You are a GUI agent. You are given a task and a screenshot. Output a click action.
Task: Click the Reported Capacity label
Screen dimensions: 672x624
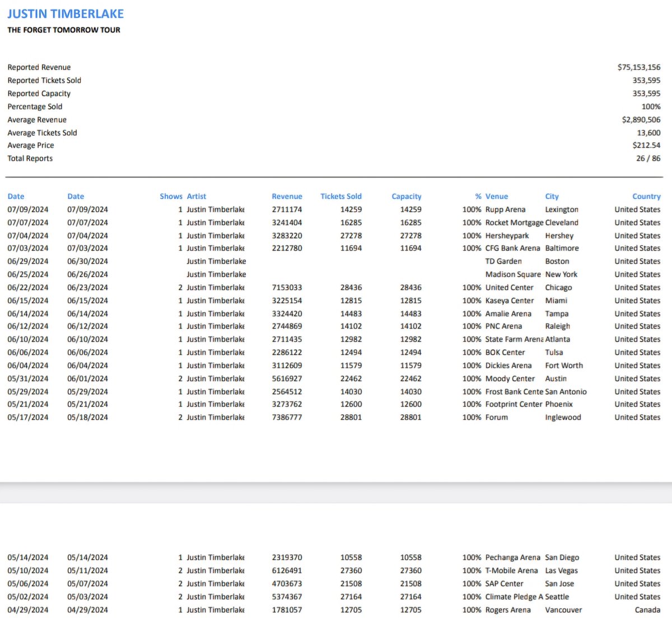pyautogui.click(x=39, y=93)
